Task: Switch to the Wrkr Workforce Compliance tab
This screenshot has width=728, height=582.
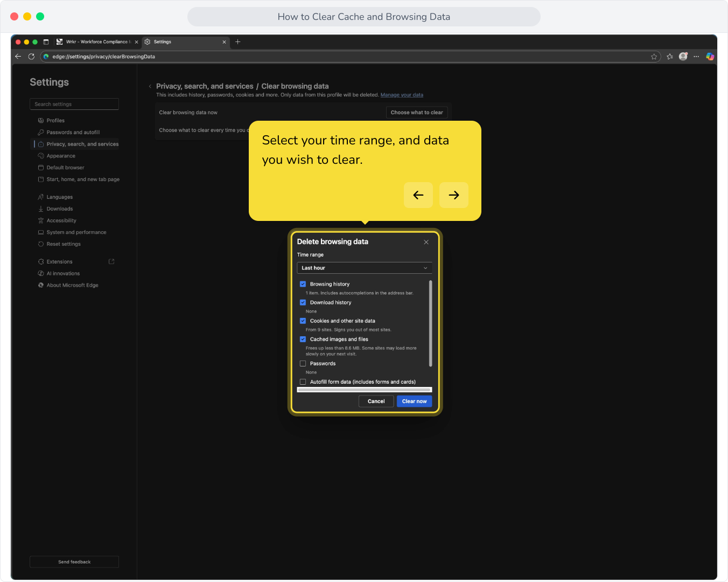Action: tap(97, 41)
